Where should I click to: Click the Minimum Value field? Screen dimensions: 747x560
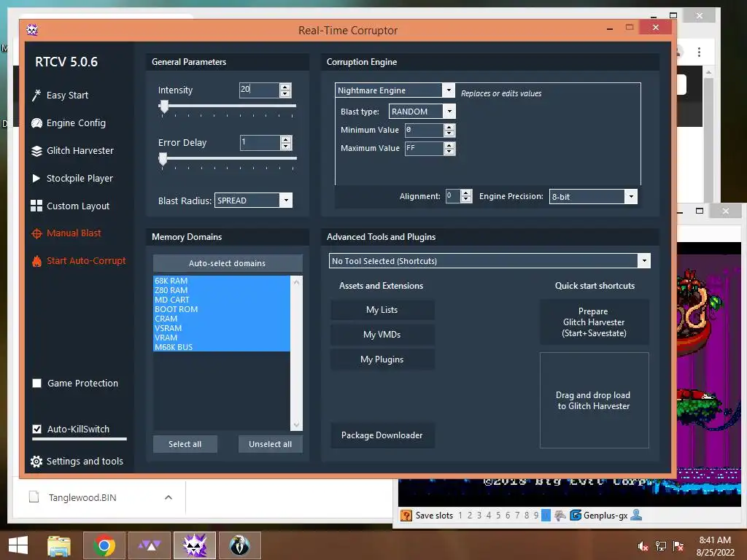click(x=424, y=130)
